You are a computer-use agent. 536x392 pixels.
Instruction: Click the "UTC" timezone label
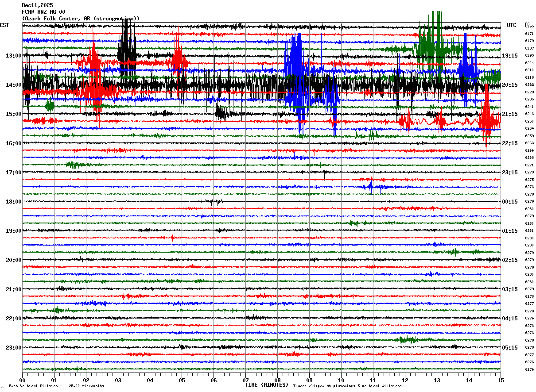[512, 25]
